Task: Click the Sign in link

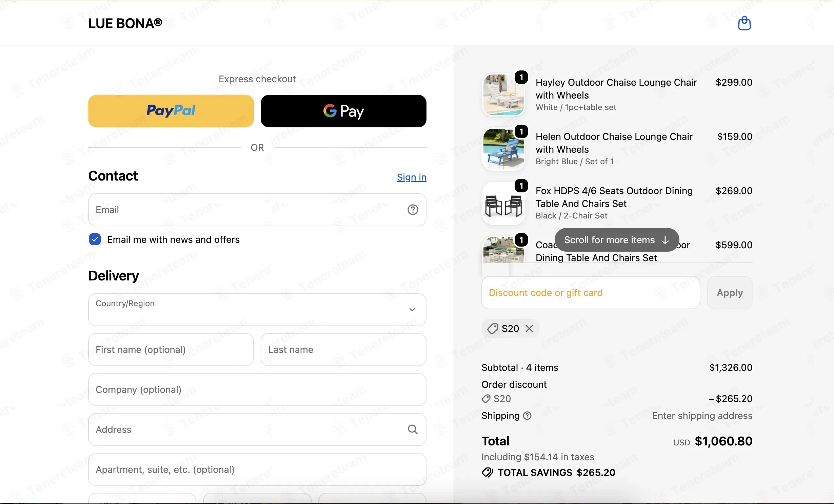Action: tap(412, 177)
